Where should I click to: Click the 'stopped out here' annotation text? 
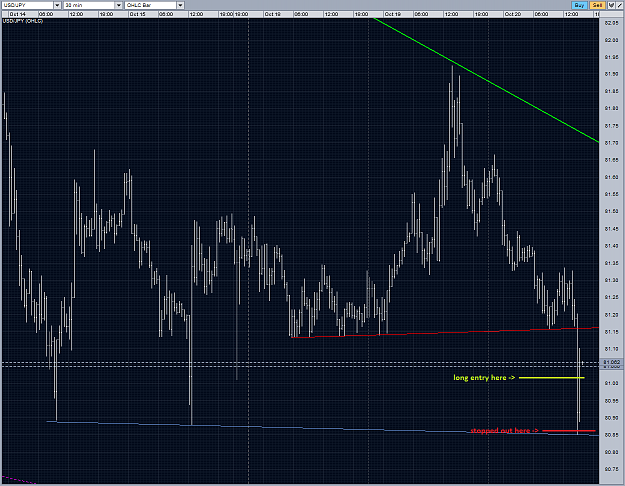click(504, 431)
